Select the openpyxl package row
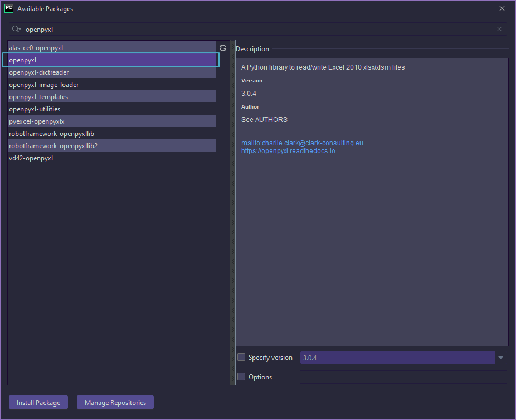516x420 pixels. (x=112, y=60)
